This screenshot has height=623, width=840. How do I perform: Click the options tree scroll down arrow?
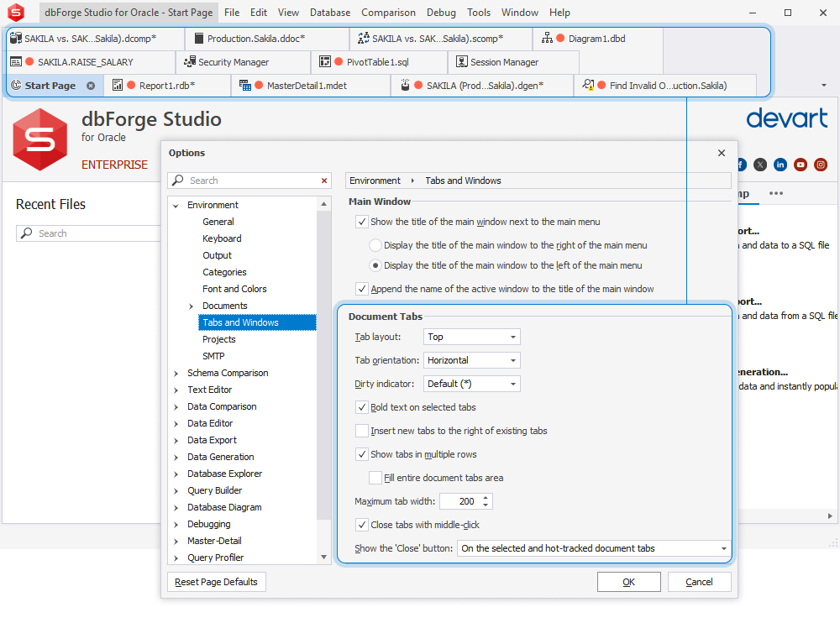pos(323,558)
